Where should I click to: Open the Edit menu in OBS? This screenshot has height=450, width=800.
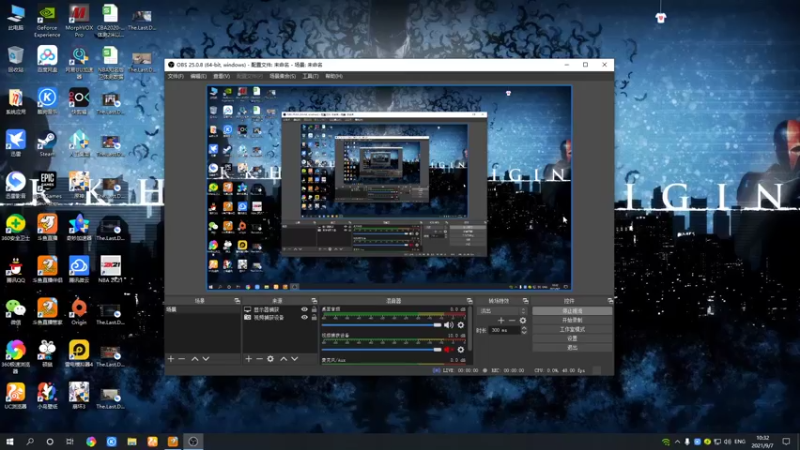tap(198, 76)
